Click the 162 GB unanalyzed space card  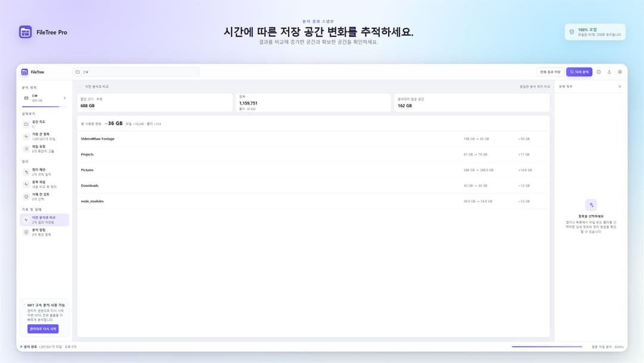[472, 103]
